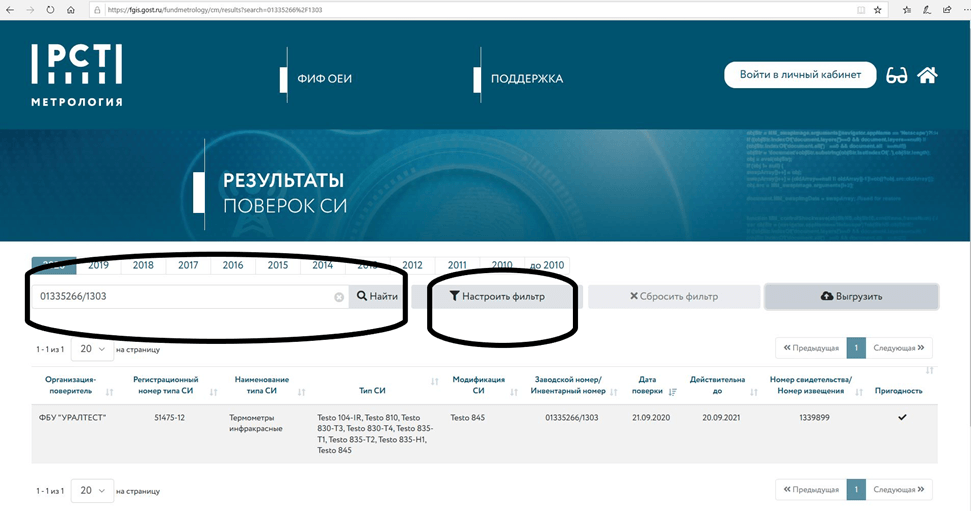971x511 pixels.
Task: Click certificate number 1339899
Action: pos(814,417)
